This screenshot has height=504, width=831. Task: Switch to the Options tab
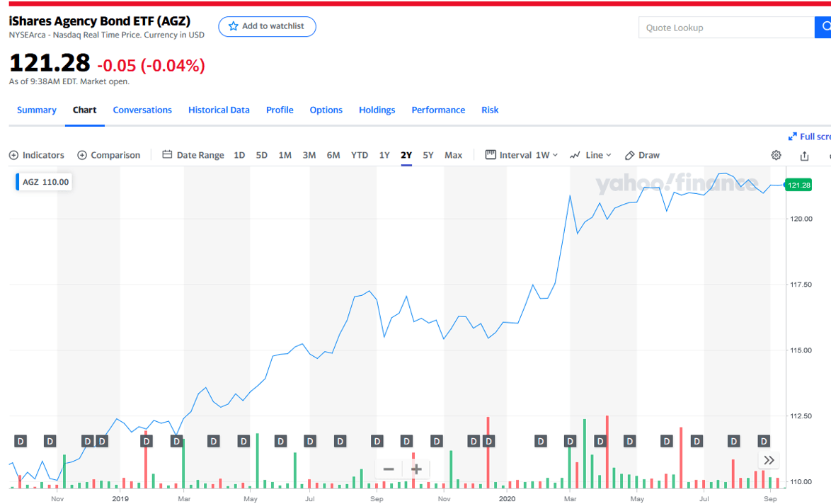pyautogui.click(x=326, y=110)
